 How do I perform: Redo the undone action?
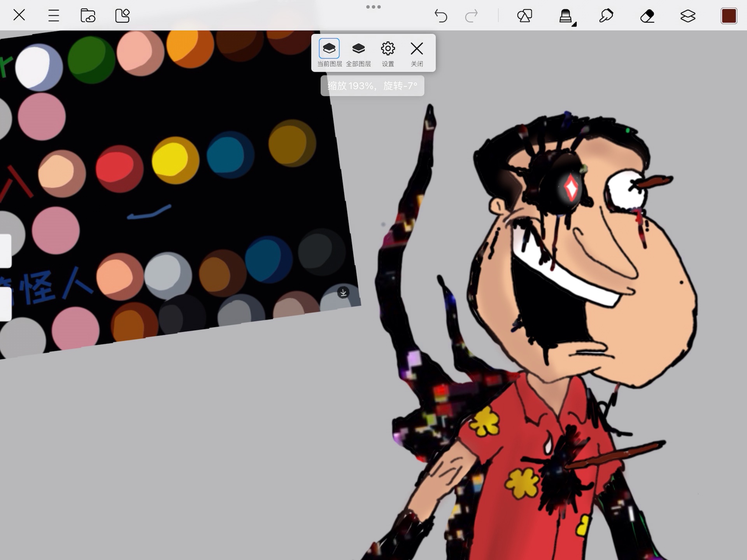(x=472, y=16)
